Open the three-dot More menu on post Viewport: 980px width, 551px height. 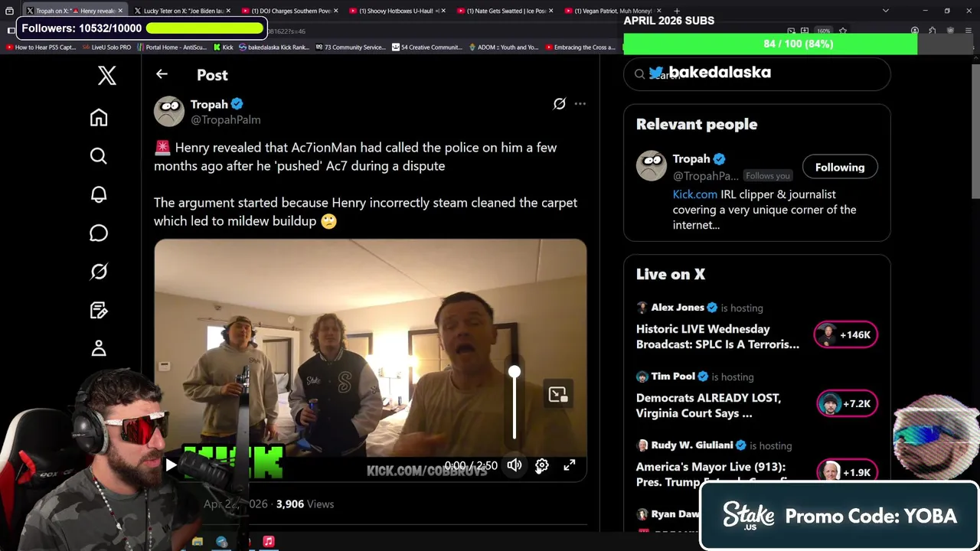pos(580,103)
